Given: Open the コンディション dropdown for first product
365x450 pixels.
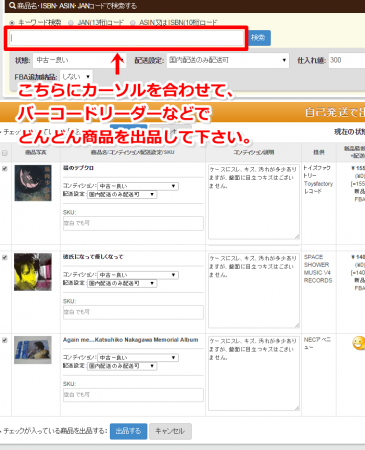Looking at the screenshot, I should 138,186.
